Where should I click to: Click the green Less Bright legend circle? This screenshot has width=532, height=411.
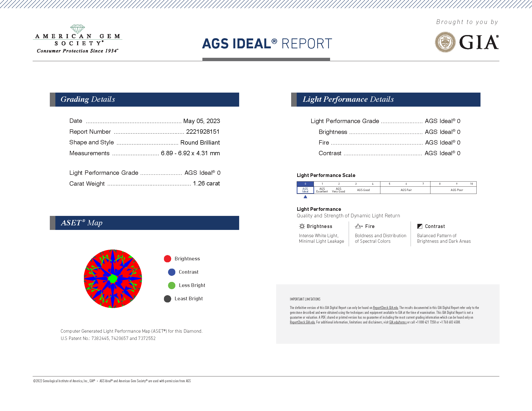tap(171, 285)
